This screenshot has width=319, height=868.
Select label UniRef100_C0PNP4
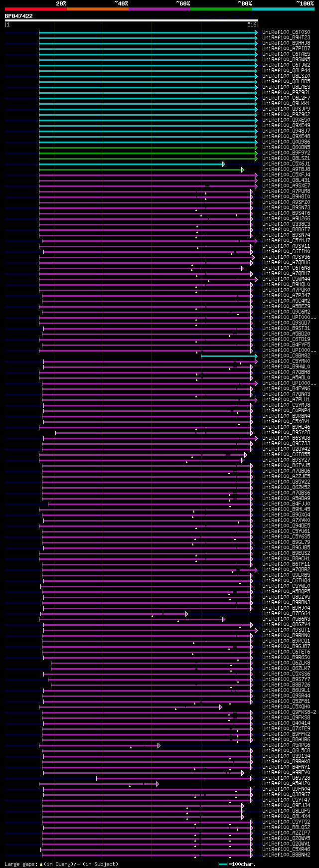click(286, 411)
